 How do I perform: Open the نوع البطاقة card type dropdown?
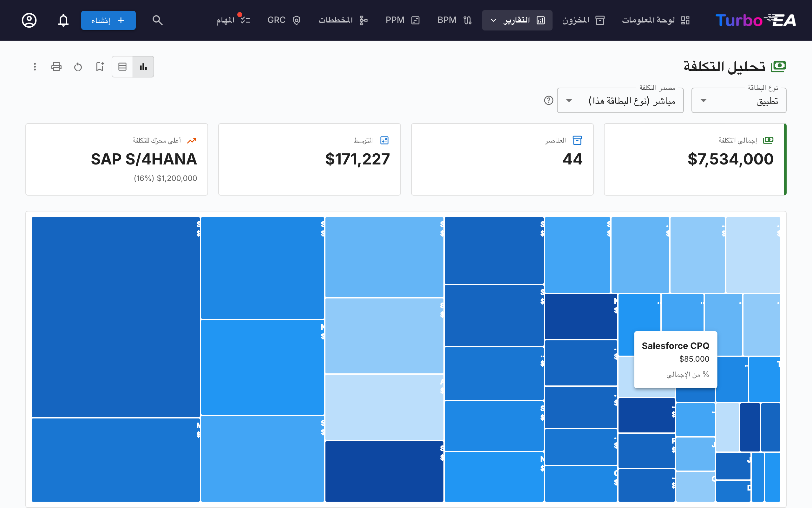click(739, 100)
